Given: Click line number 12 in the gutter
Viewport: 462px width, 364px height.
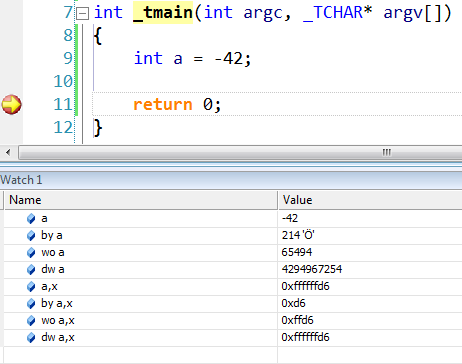Looking at the screenshot, I should pos(63,128).
